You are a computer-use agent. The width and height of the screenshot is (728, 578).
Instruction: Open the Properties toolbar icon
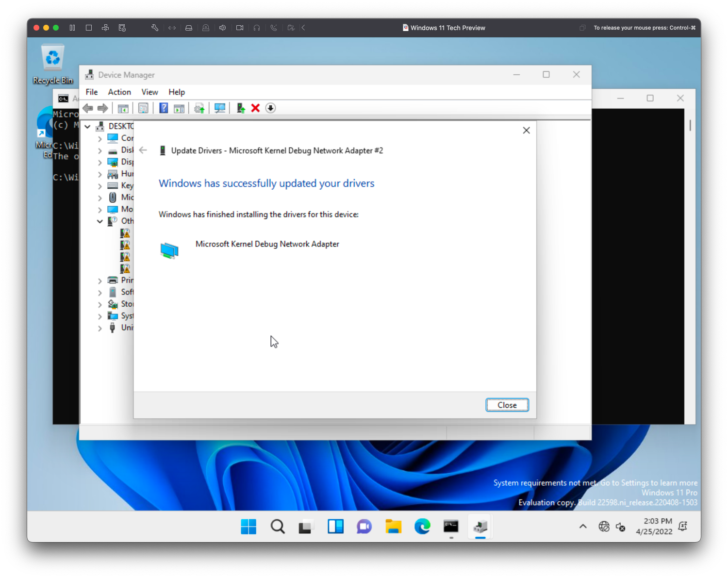tap(143, 108)
